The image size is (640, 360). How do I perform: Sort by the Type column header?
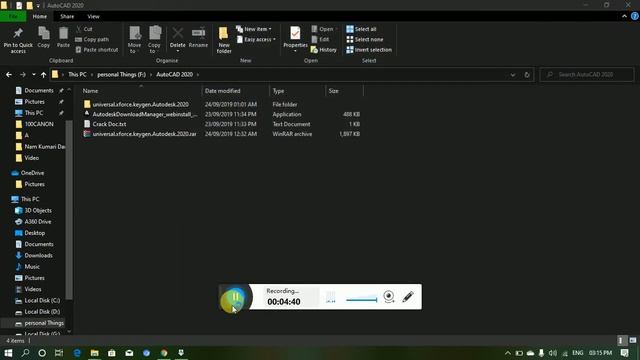(298, 91)
